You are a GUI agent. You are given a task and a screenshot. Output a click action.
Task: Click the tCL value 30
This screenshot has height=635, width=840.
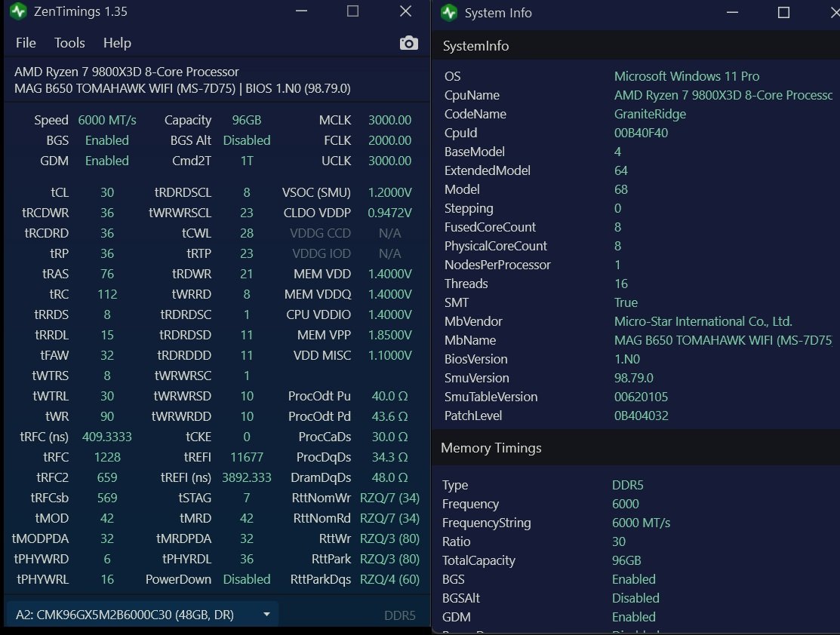pos(107,192)
